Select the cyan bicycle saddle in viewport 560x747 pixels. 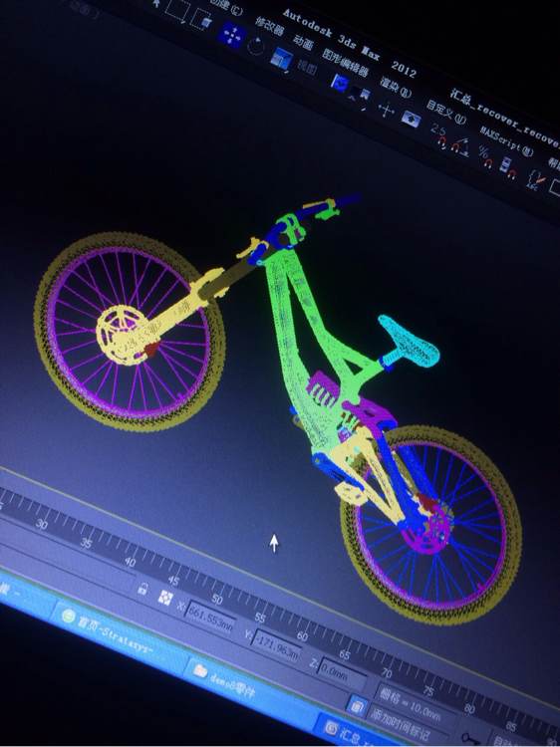(x=411, y=342)
